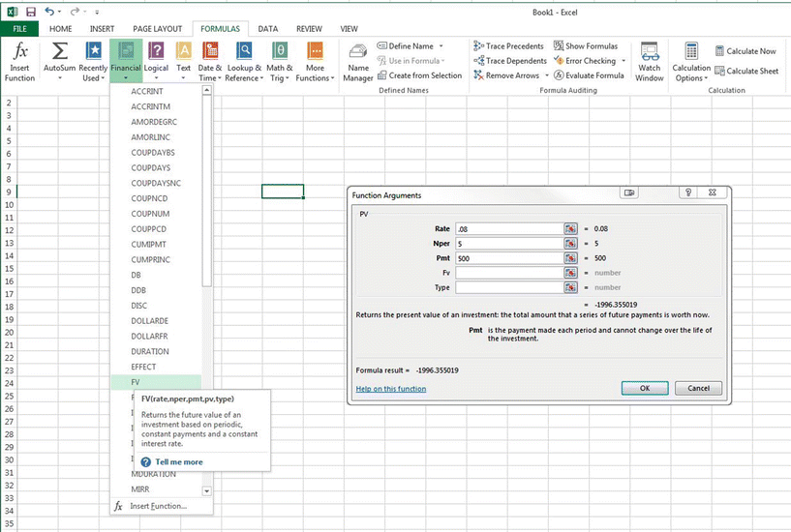Click the Redo arrow icon

point(75,11)
